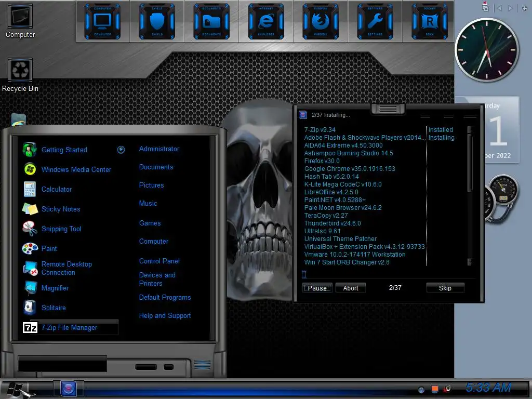Select Pale Moon Browser v24.6.2 entry
Image resolution: width=532 pixels, height=399 pixels.
pyautogui.click(x=343, y=208)
